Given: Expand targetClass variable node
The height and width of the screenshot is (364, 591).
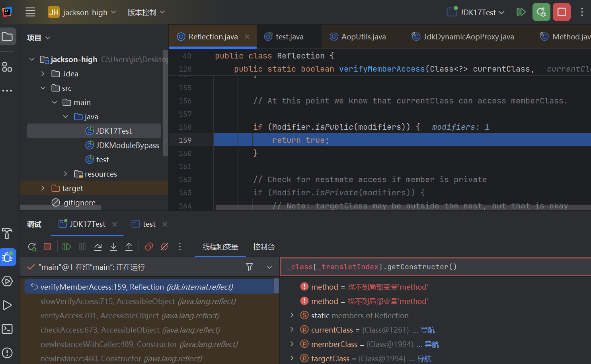Looking at the screenshot, I should (292, 358).
